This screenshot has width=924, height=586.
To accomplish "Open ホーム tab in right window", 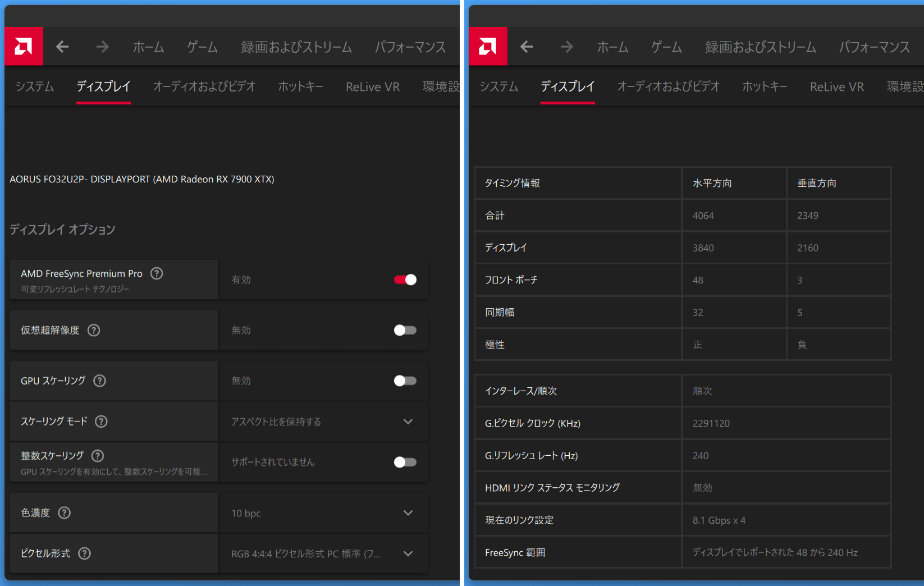I will coord(613,47).
